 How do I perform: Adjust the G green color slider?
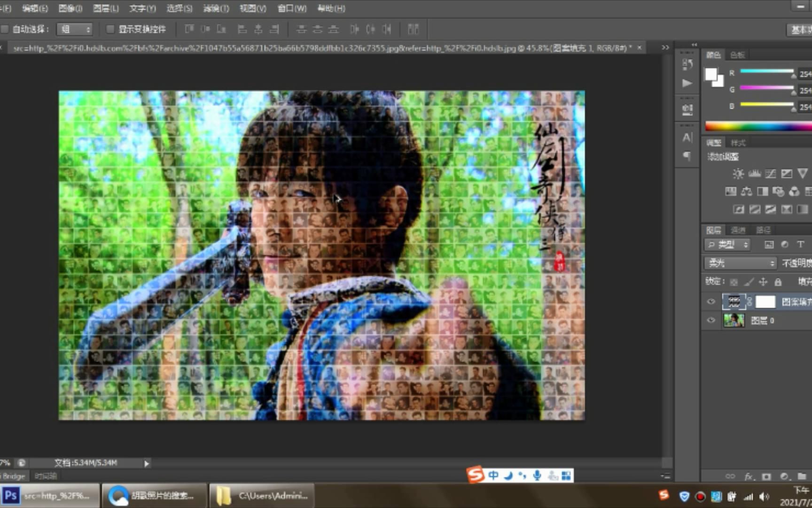click(768, 88)
